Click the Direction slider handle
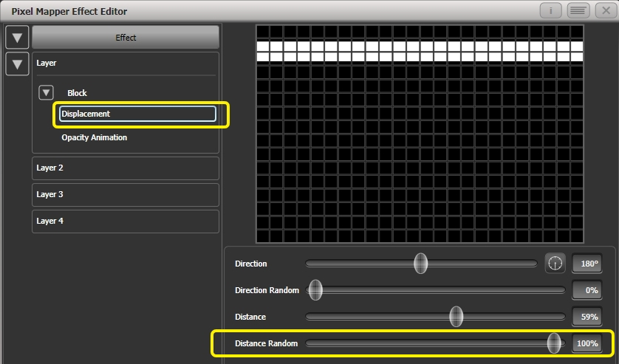 point(421,264)
